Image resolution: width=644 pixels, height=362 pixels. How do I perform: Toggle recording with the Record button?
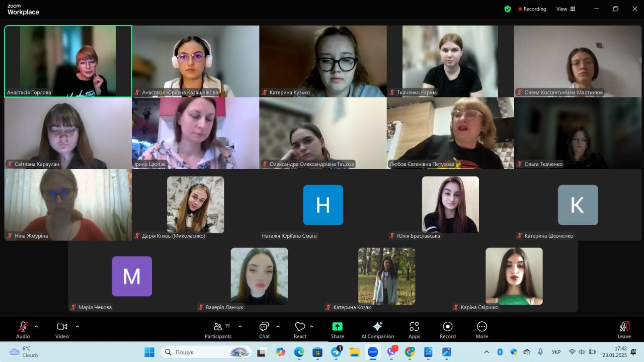tap(447, 330)
